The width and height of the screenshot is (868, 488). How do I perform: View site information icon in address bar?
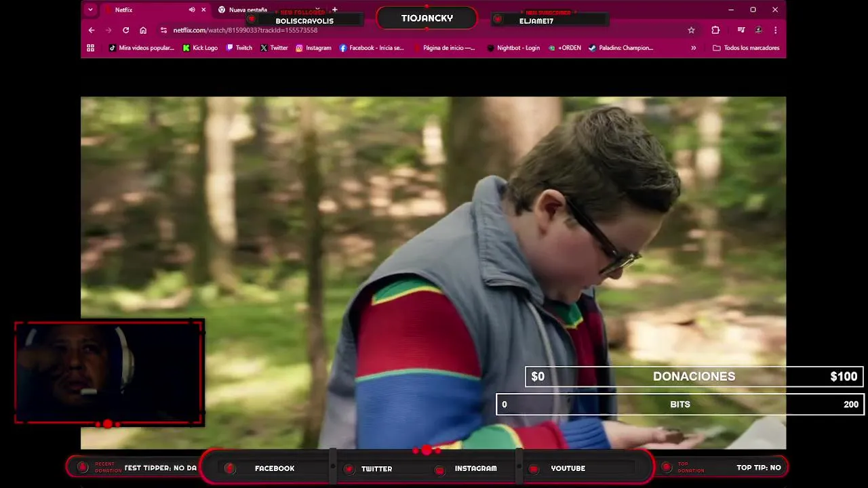[x=163, y=30]
